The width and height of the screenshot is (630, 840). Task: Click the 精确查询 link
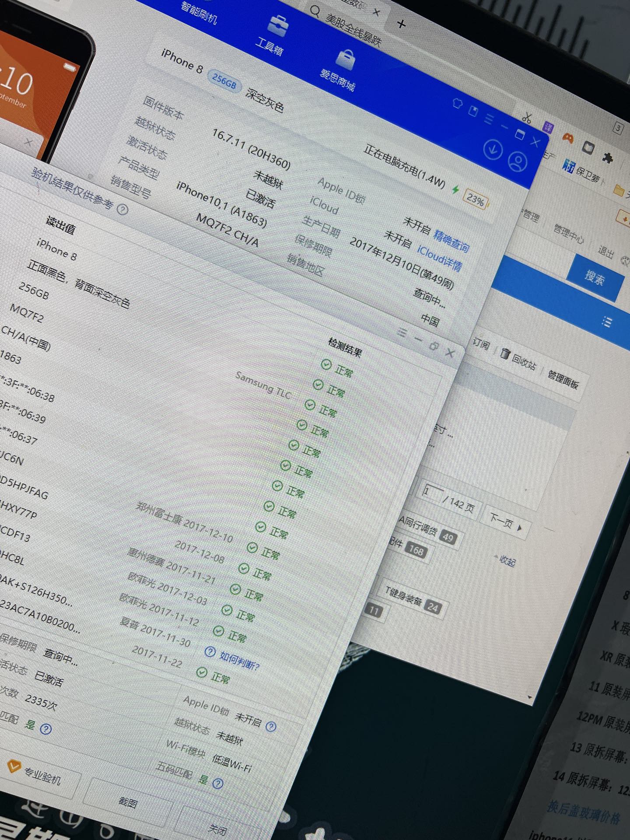click(x=451, y=241)
